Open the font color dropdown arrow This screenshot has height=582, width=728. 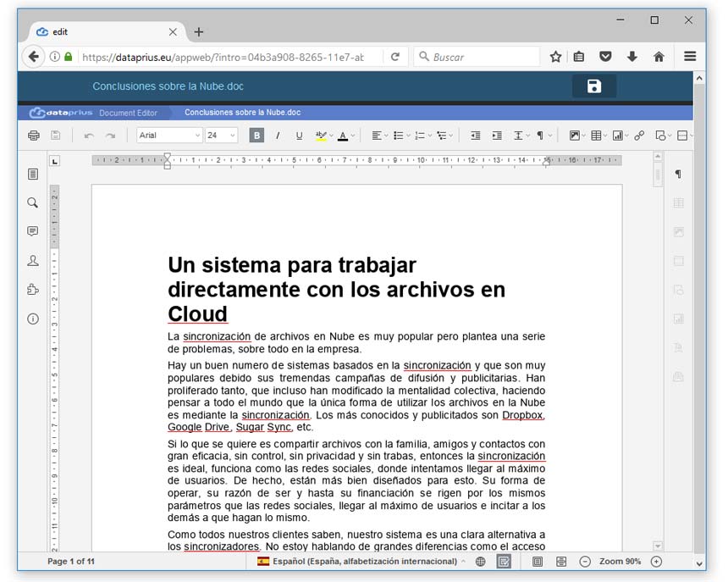click(353, 136)
